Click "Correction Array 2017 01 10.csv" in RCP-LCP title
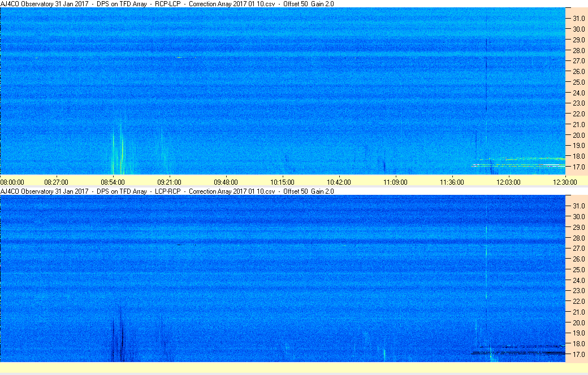The width and height of the screenshot is (588, 375). coord(232,4)
